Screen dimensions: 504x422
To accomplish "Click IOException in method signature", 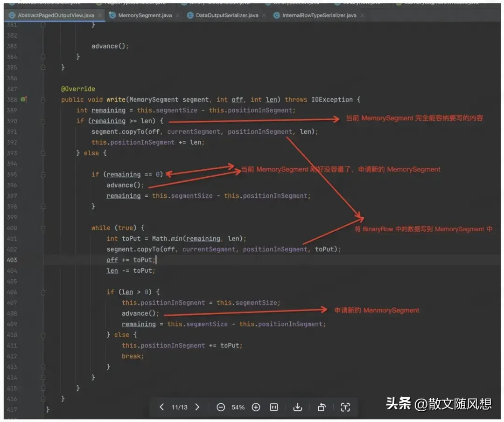I will point(332,100).
